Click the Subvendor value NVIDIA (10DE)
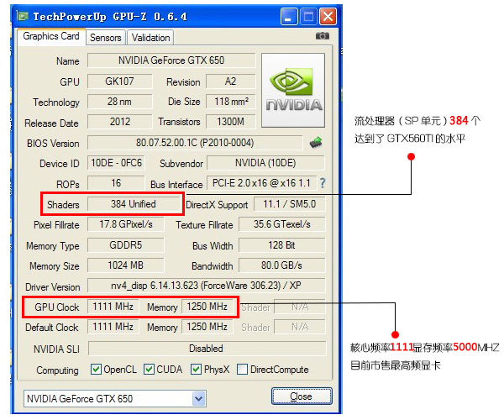Viewport: 504px width, 420px height. (265, 163)
